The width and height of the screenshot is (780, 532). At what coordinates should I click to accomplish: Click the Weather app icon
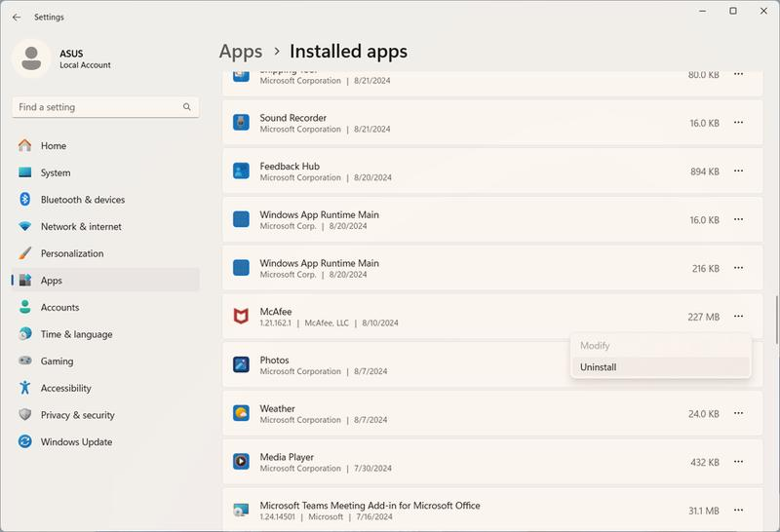(241, 413)
